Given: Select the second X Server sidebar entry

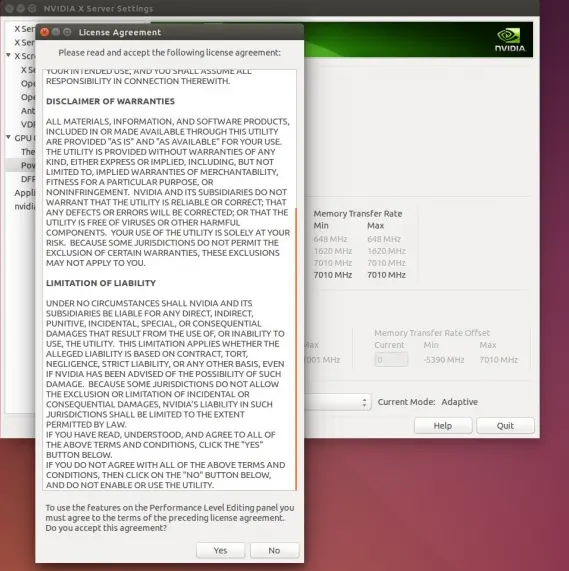Looking at the screenshot, I should coord(24,43).
